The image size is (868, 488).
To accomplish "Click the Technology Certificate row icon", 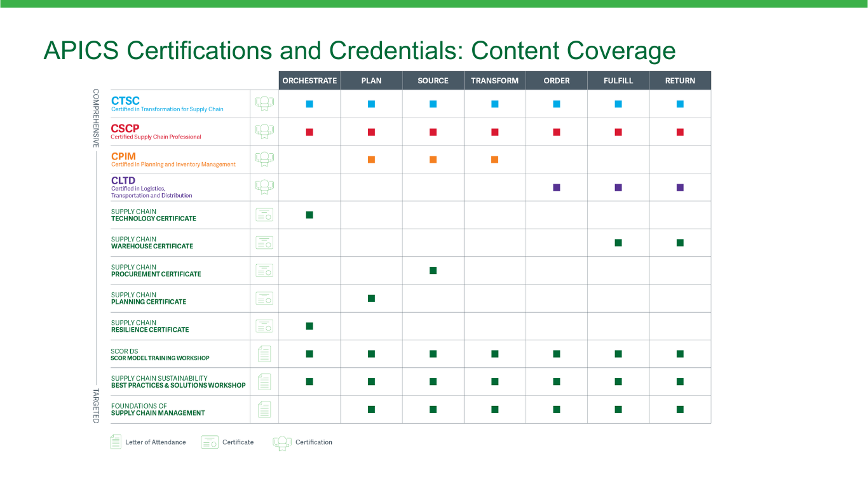I will tap(264, 215).
